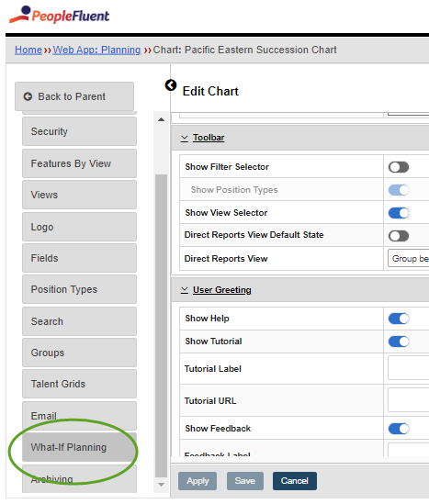Open the Fields sidebar item
Image resolution: width=429 pixels, height=504 pixels.
[x=79, y=258]
